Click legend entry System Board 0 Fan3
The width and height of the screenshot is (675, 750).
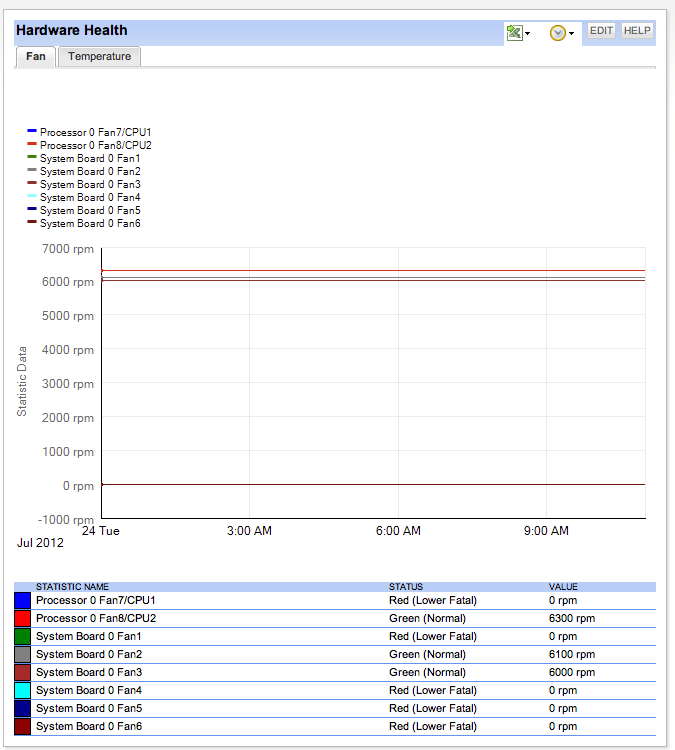84,184
